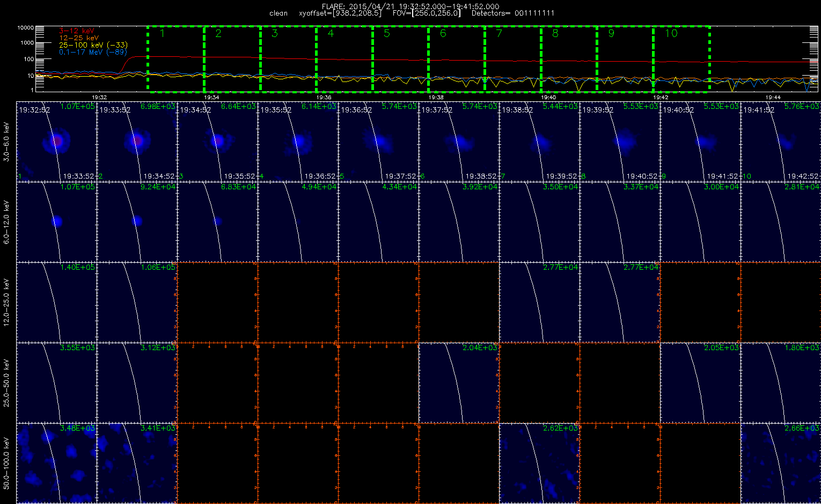Click the 6.0-12.0 keV row label
This screenshot has height=504, width=821.
pos(7,222)
